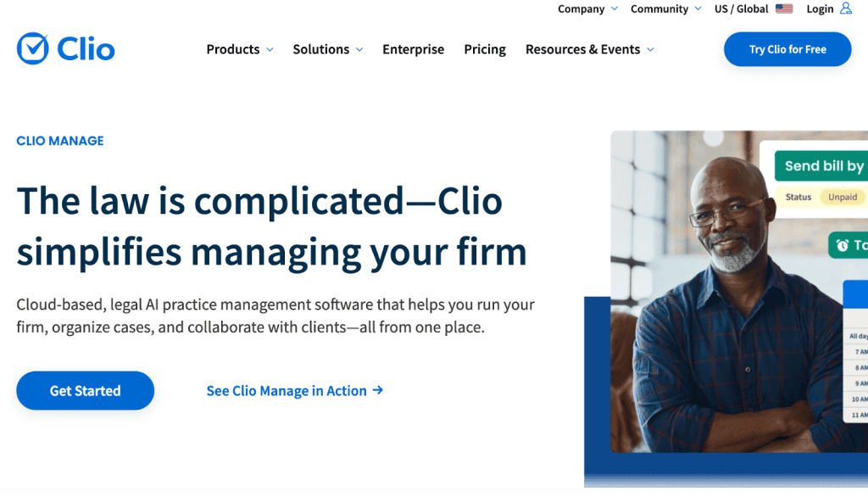Click the Login link at the top right

click(x=819, y=8)
